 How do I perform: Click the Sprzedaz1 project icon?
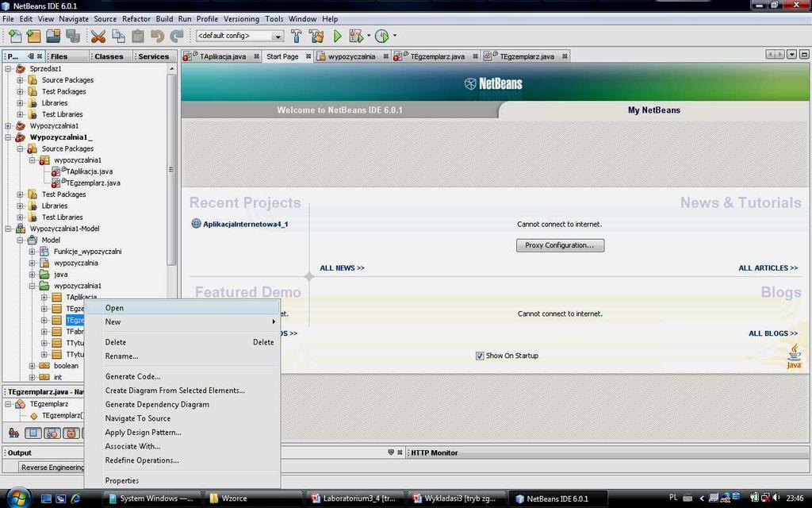(21, 68)
